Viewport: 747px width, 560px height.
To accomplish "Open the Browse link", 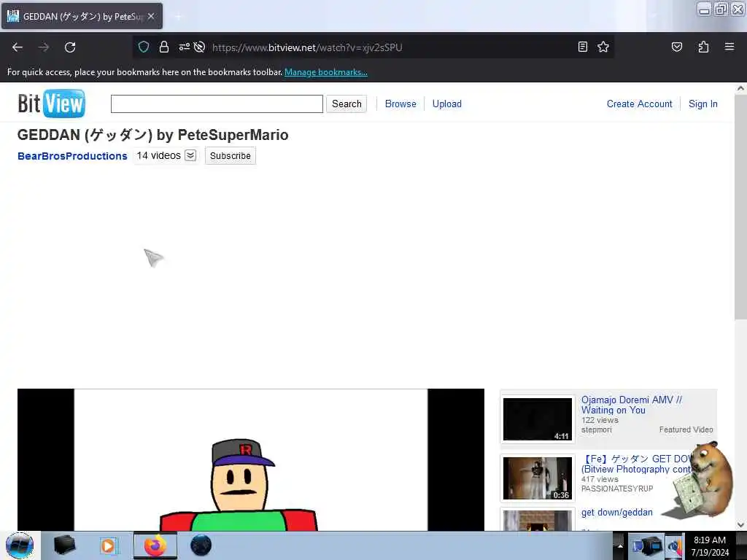I will click(x=400, y=104).
